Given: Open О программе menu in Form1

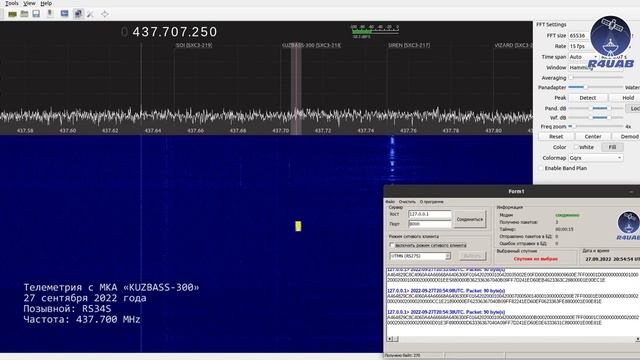Looking at the screenshot, I should click(x=431, y=202).
